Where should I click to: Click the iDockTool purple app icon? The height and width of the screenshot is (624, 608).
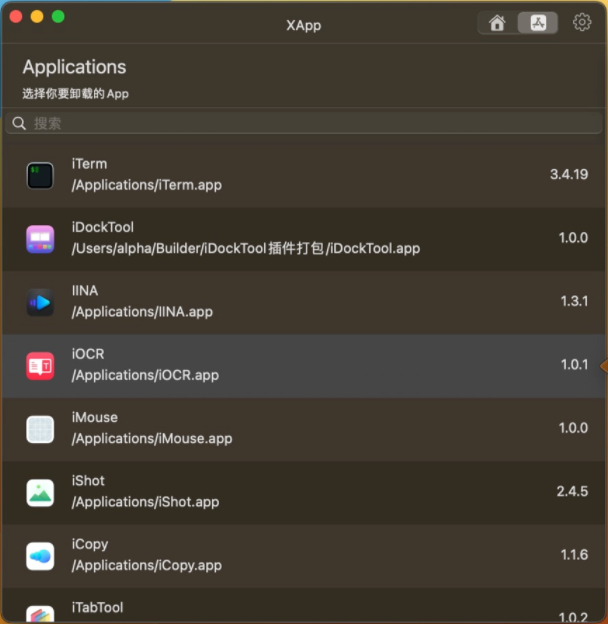pyautogui.click(x=40, y=239)
